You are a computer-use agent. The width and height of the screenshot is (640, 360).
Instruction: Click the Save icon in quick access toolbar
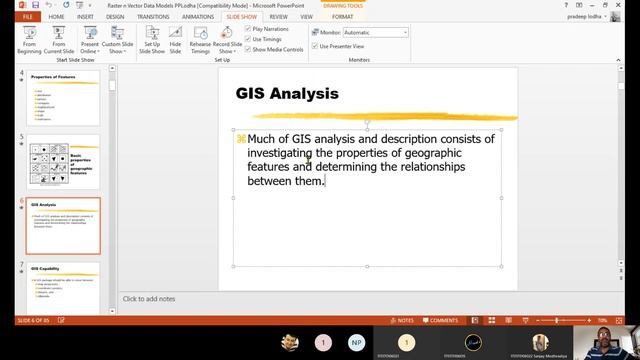[36, 5]
